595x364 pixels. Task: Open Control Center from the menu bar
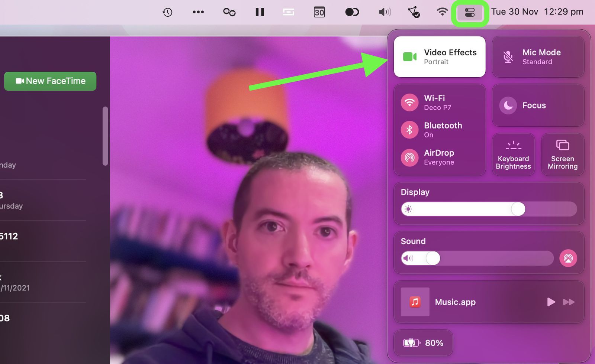[x=470, y=12]
